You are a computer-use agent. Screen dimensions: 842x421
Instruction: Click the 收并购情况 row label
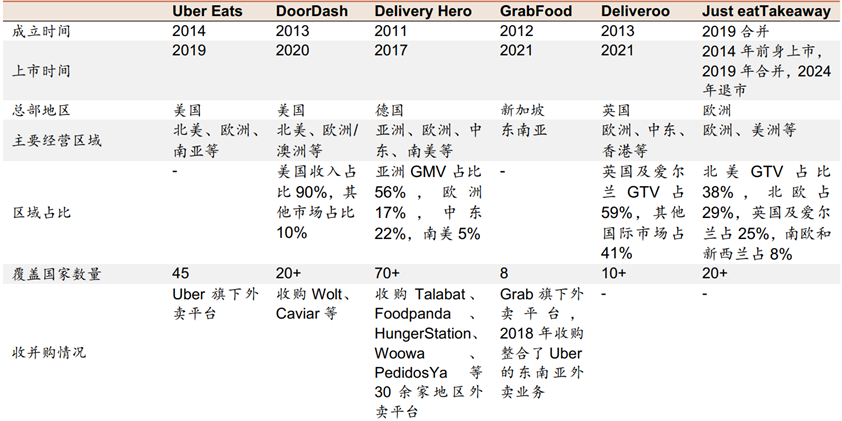pos(50,353)
